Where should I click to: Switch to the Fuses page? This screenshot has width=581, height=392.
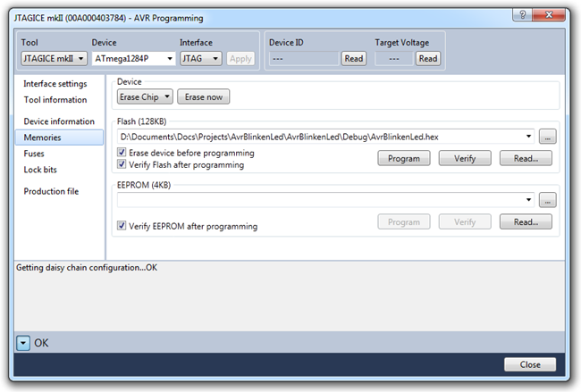(36, 154)
